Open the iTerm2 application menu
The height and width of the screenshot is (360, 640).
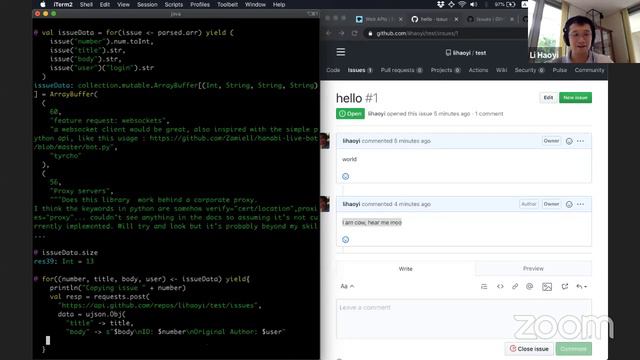[63, 4]
